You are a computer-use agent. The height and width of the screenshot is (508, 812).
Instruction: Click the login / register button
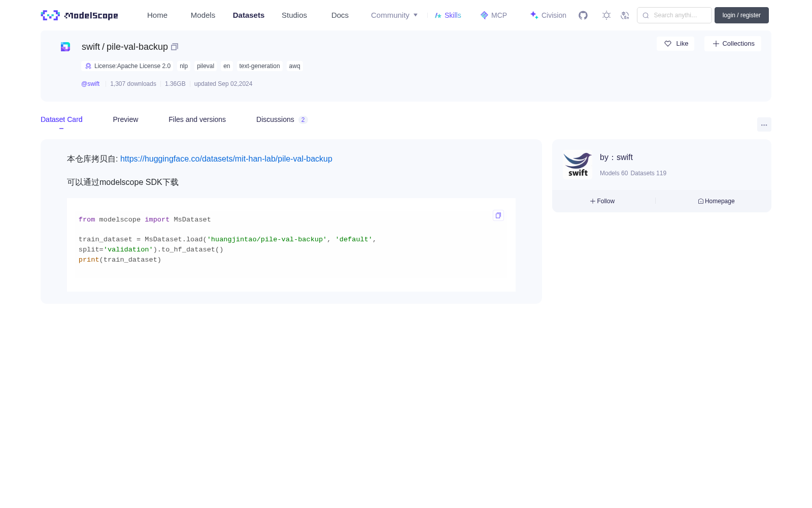tap(741, 15)
